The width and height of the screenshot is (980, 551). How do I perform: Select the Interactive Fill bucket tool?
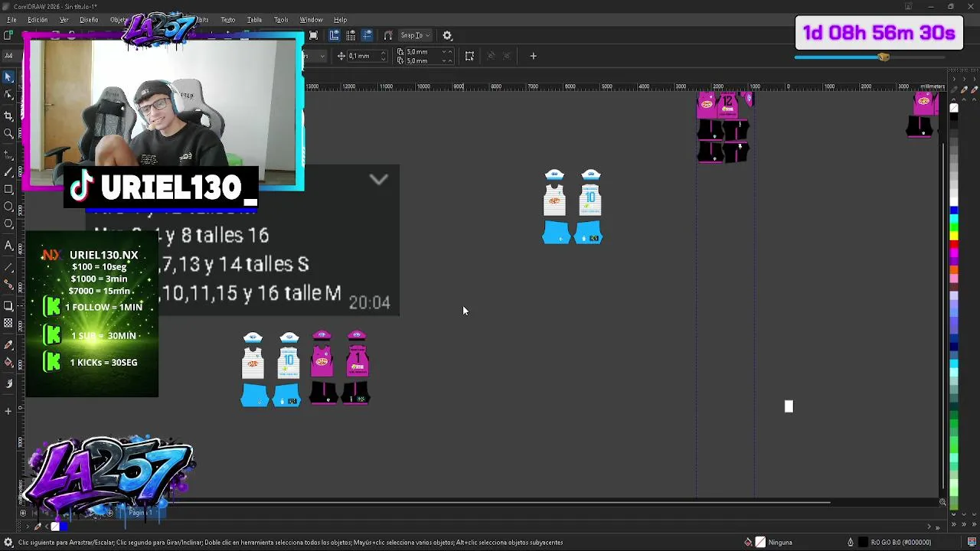8,362
